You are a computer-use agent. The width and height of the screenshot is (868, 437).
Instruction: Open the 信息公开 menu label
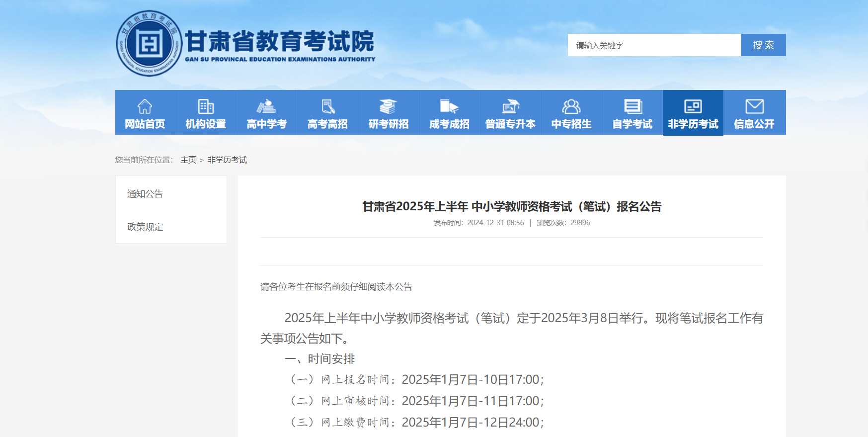click(x=754, y=124)
